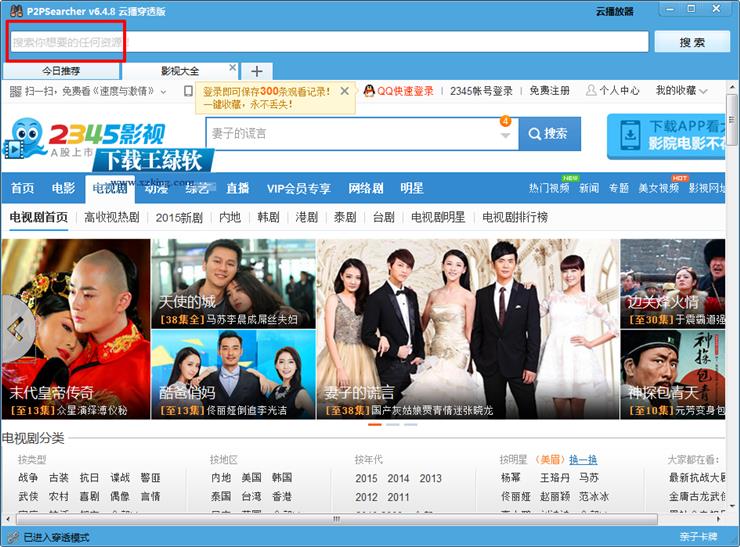Go to 首页 in navigation
The width and height of the screenshot is (740, 547).
pyautogui.click(x=22, y=188)
